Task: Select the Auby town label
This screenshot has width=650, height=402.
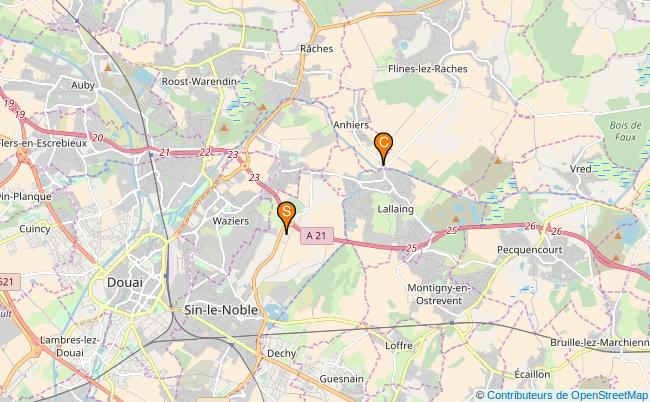Action: [83, 85]
